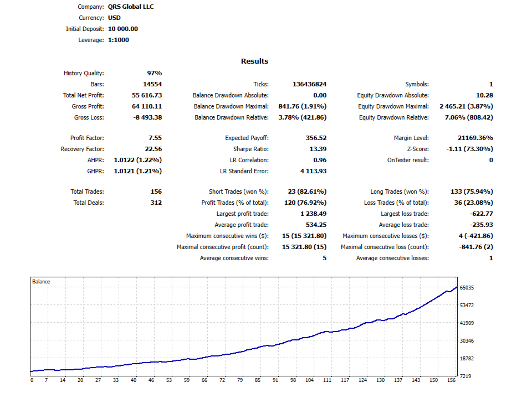The height and width of the screenshot is (393, 532).
Task: Click the 104 tick on chart x-axis
Action: tap(309, 380)
